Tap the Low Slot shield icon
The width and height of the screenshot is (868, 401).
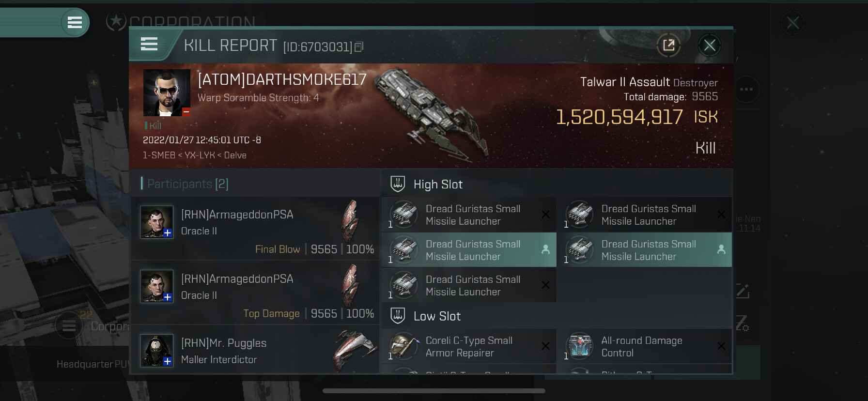click(398, 316)
